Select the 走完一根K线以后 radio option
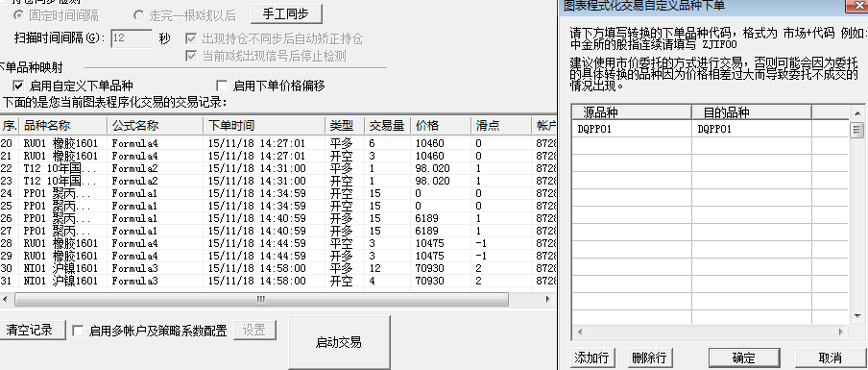The height and width of the screenshot is (370, 868). pyautogui.click(x=138, y=15)
